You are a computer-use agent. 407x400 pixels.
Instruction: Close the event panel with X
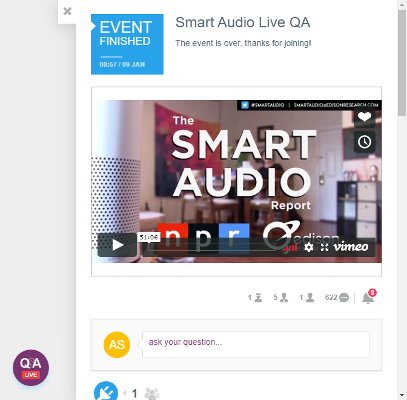pyautogui.click(x=67, y=11)
